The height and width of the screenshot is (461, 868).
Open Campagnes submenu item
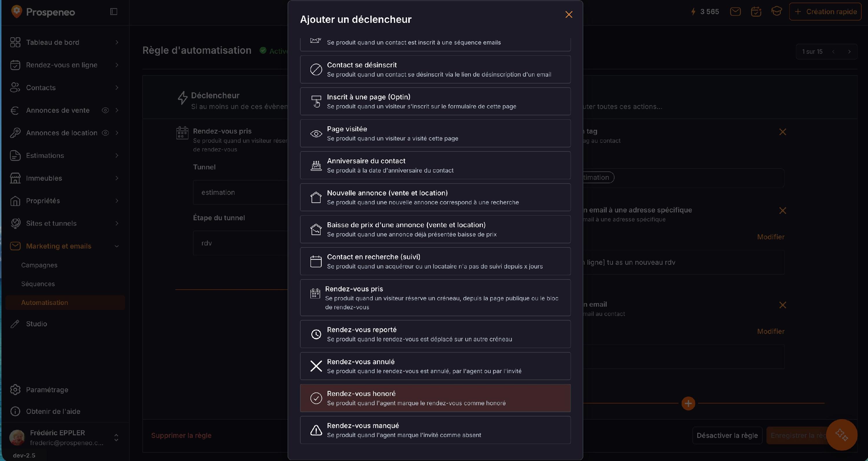tap(39, 265)
